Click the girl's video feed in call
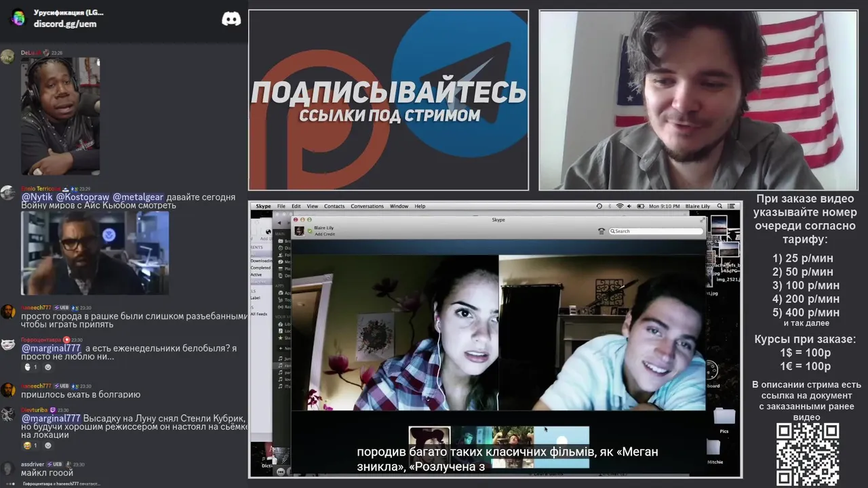Screen dimensions: 868x488 395,332
